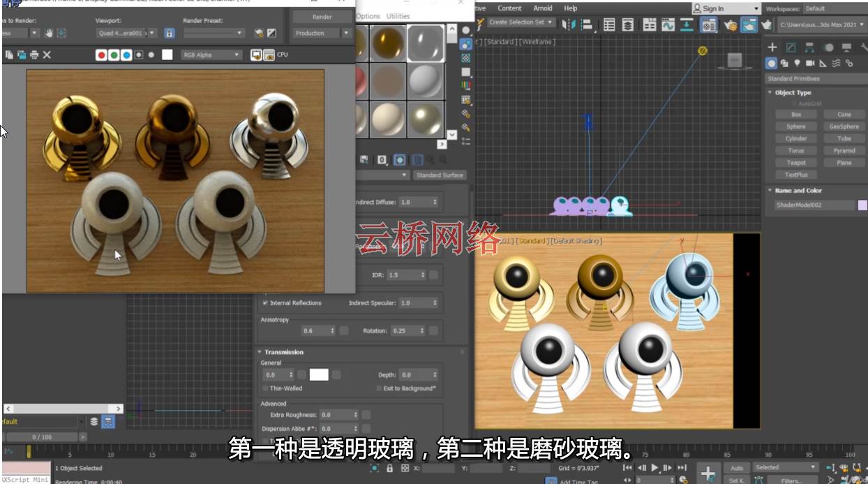Open Create Selection Set dropdown
This screenshot has width=868, height=484.
coord(521,22)
